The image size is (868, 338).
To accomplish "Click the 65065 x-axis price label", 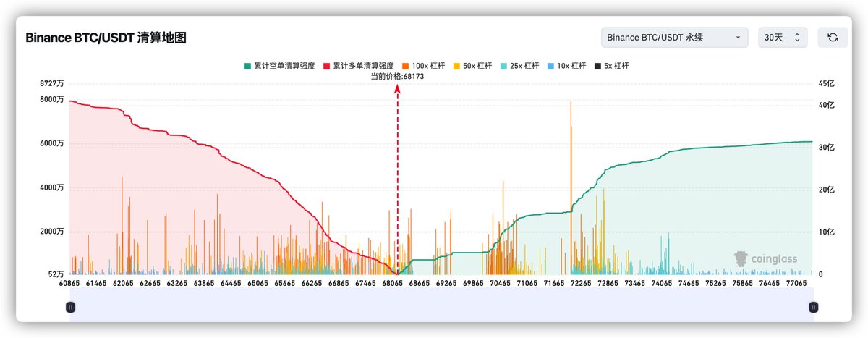I will pyautogui.click(x=259, y=284).
